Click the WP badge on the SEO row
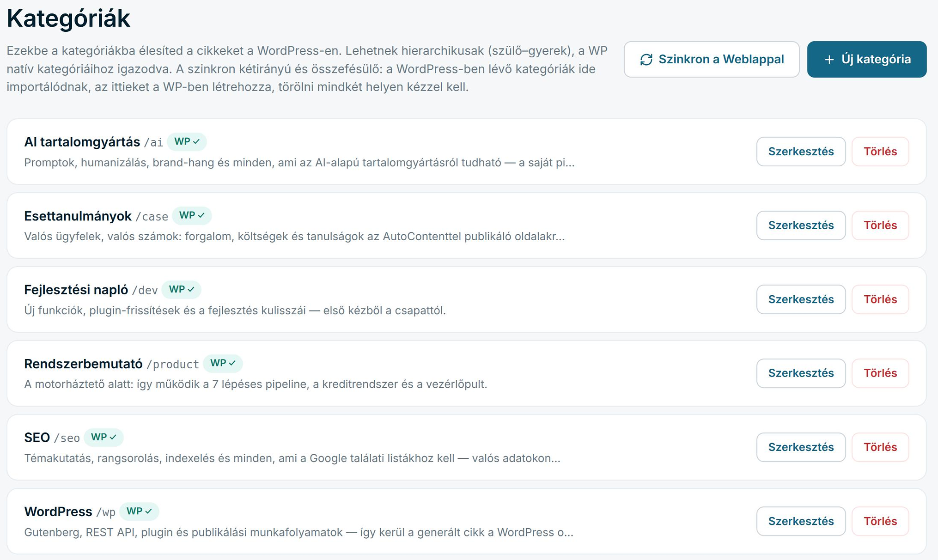The image size is (938, 560). [x=104, y=437]
